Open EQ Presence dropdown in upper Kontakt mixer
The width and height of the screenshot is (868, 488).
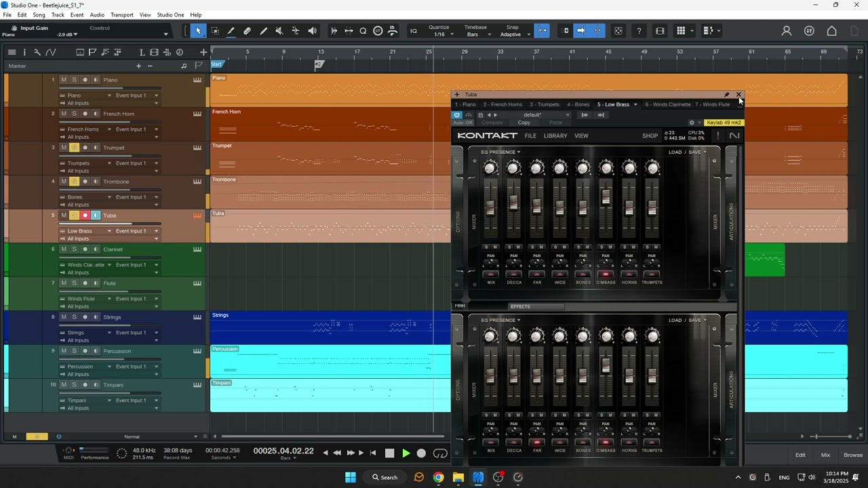click(500, 152)
